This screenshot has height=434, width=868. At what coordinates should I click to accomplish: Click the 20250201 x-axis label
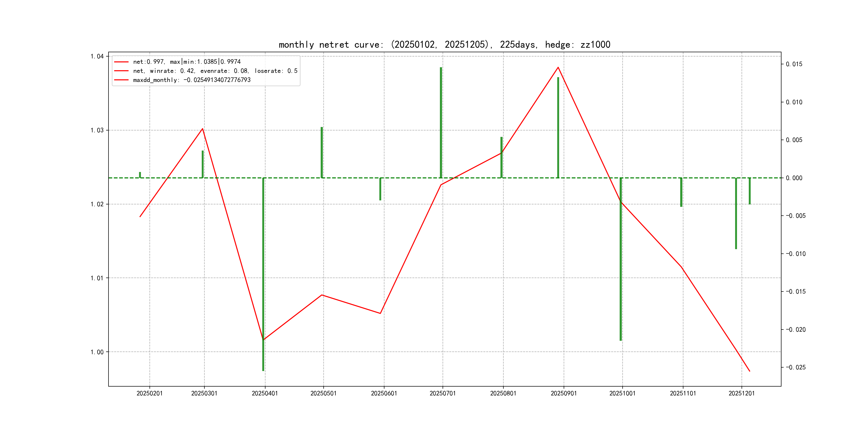149,393
